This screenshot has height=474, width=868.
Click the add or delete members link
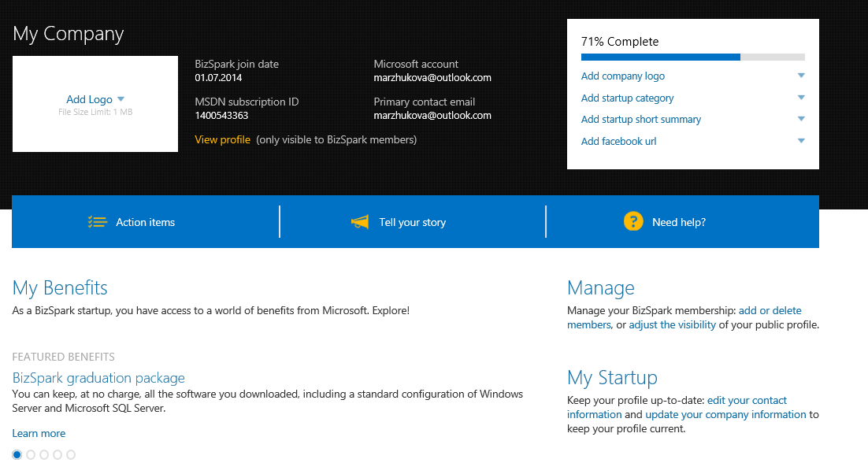coord(770,310)
